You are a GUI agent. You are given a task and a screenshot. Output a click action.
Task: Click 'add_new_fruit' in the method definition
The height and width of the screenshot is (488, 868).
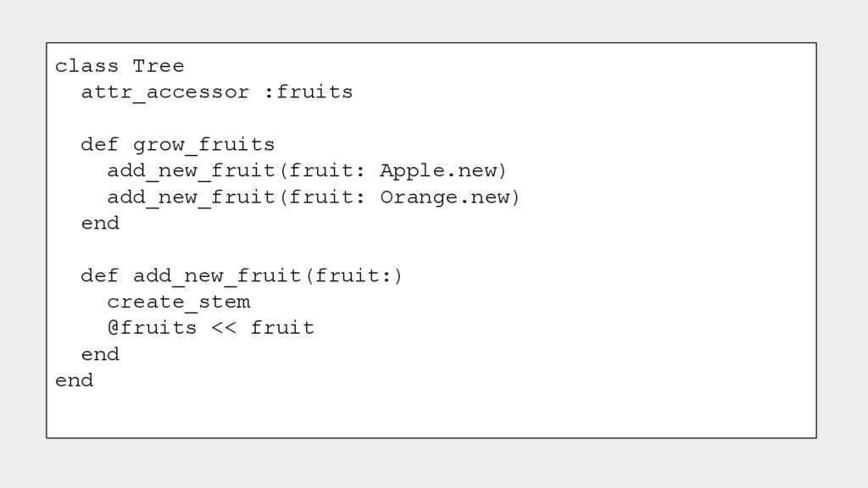pyautogui.click(x=217, y=276)
